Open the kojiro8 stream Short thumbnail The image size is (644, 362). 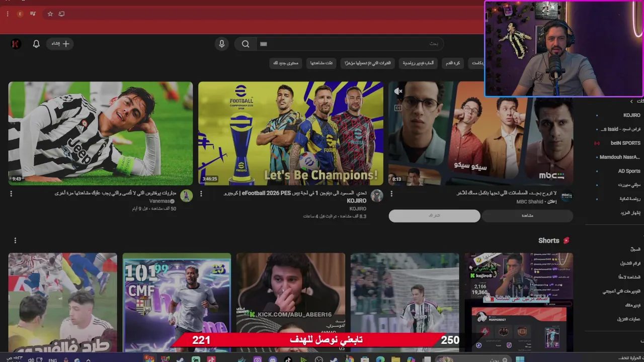519,302
